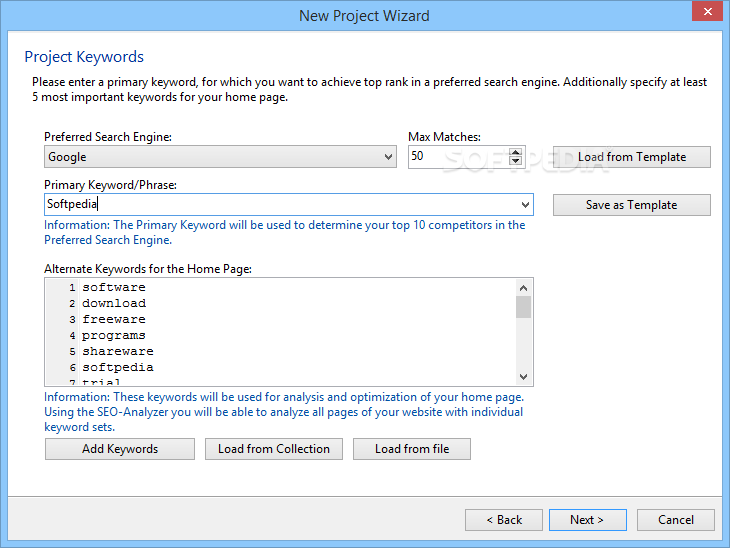Screen dimensions: 730x548
Task: Click Load from file button
Action: 412,449
